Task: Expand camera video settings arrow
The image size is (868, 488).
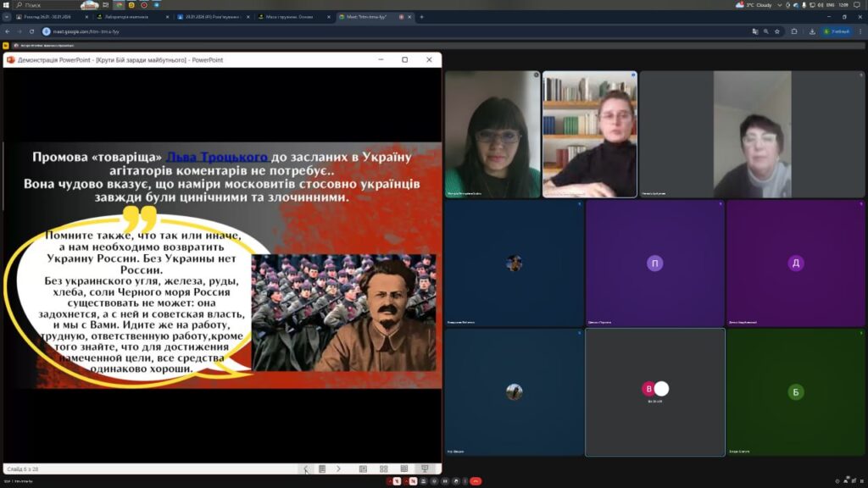Action: point(407,481)
